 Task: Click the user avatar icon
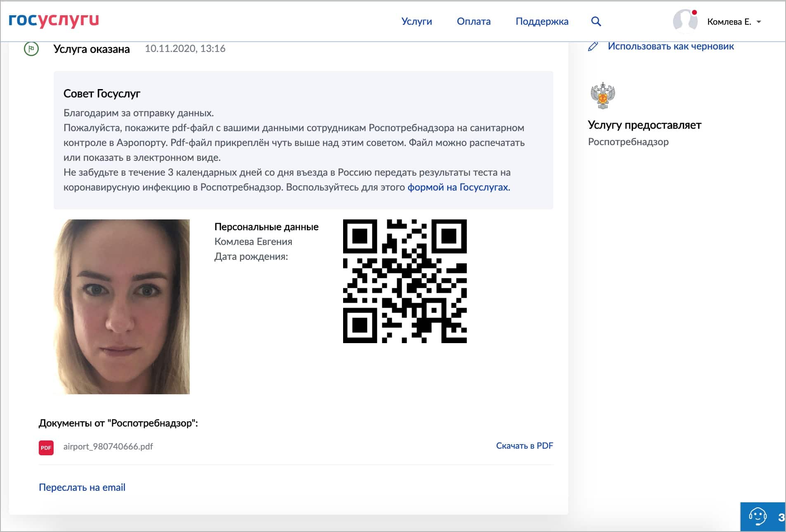[x=685, y=21]
